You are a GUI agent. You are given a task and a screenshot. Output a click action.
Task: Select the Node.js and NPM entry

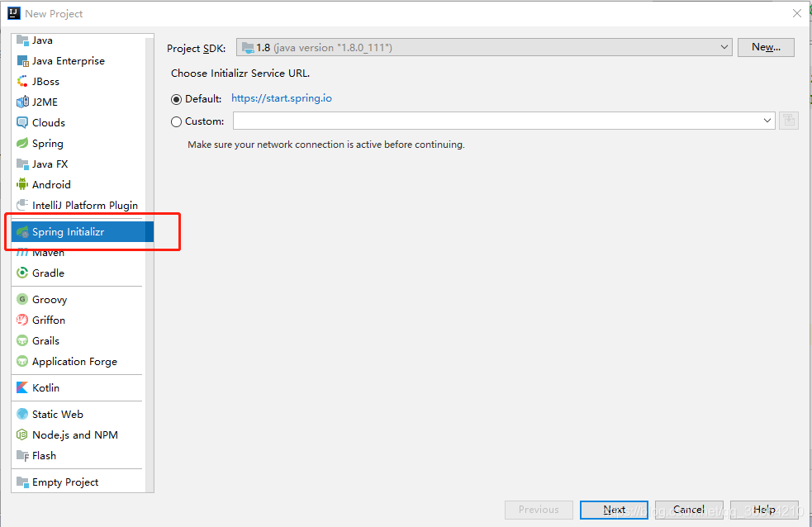(x=78, y=434)
